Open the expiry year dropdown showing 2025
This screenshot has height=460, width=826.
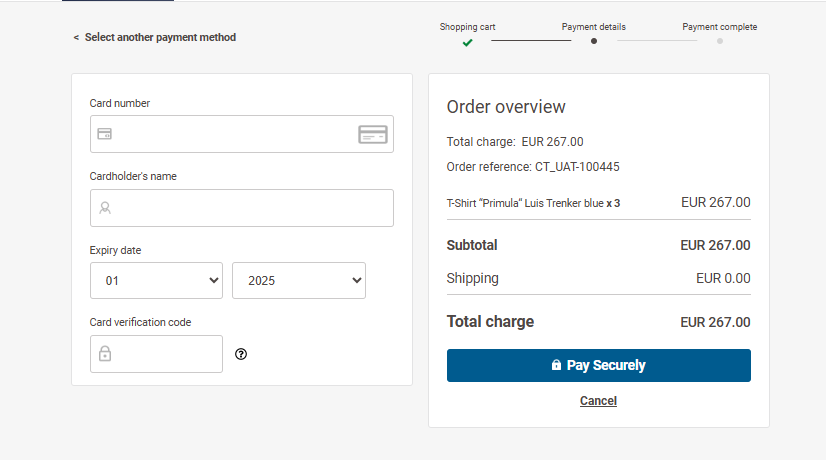click(x=299, y=280)
